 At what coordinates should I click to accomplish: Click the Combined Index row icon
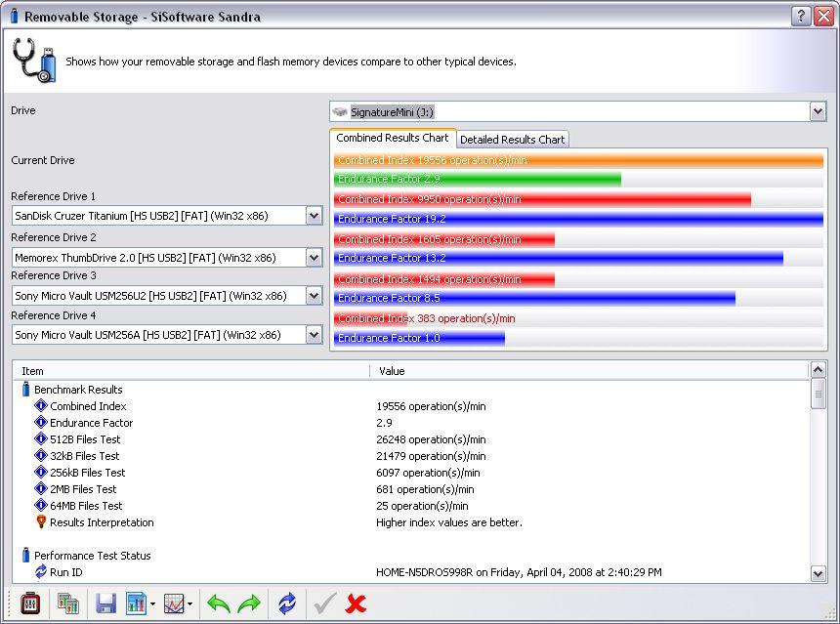(41, 405)
